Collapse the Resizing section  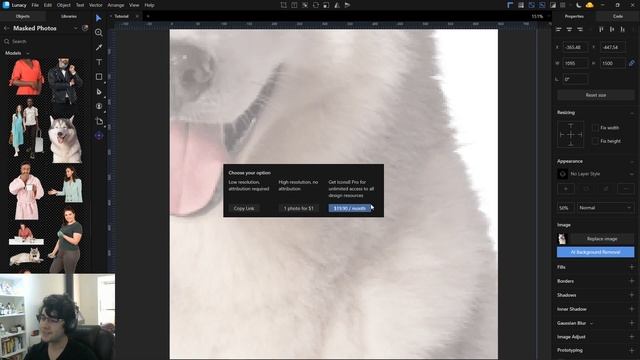[631, 113]
